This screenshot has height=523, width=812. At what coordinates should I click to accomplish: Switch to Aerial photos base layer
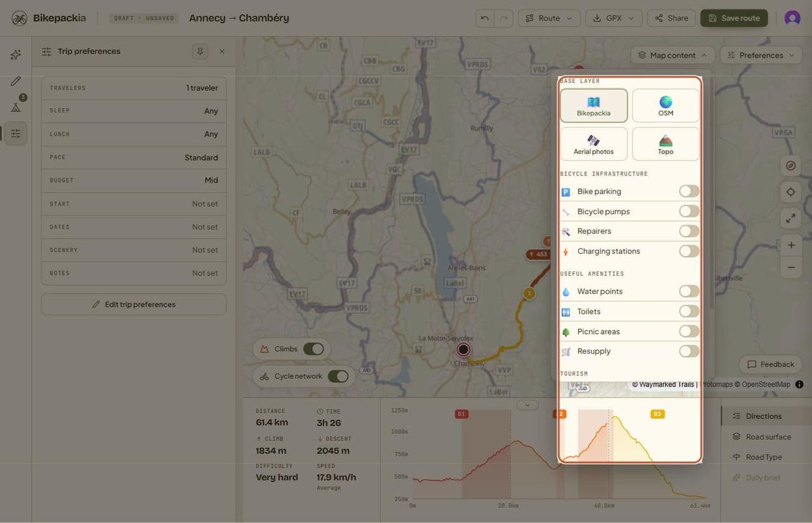click(x=594, y=144)
